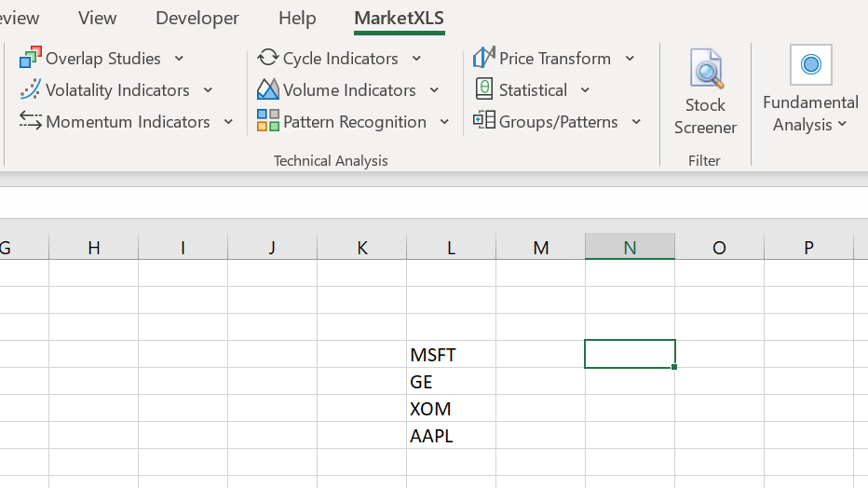Expand the Fundamental Analysis dropdown
The height and width of the screenshot is (488, 868).
coord(810,114)
